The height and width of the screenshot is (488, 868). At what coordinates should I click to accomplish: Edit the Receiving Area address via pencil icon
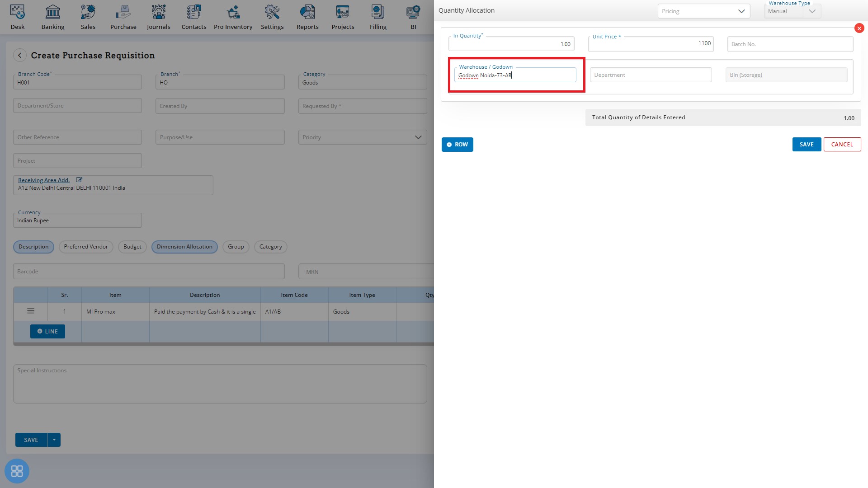click(79, 180)
